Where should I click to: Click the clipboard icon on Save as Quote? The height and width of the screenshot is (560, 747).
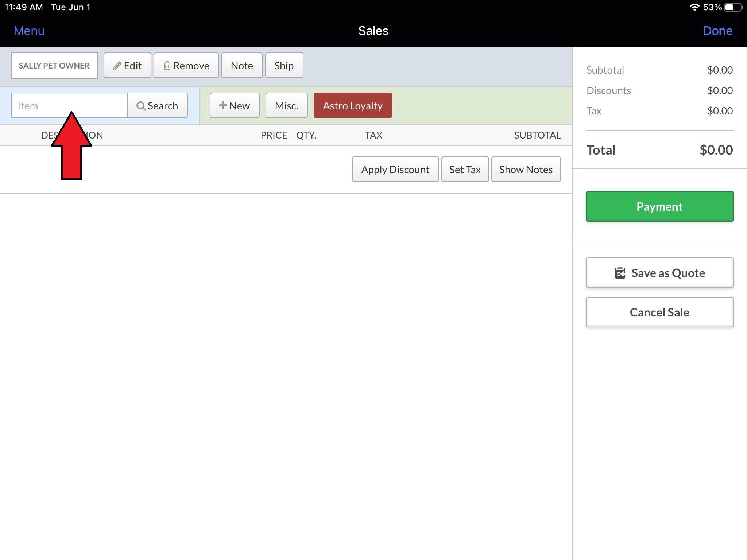620,273
